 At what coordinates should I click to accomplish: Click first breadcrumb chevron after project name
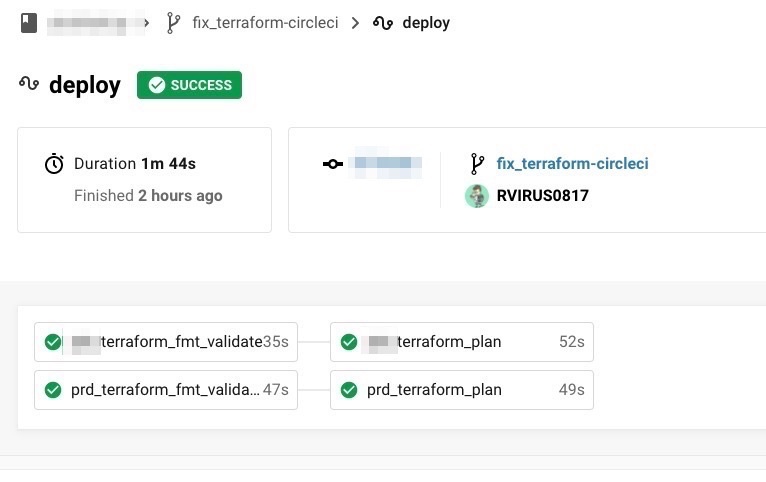147,22
